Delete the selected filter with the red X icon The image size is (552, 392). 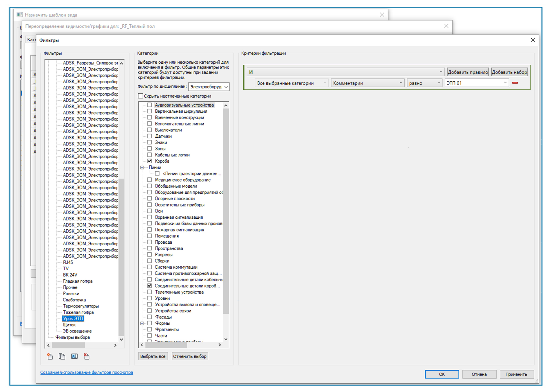point(87,356)
